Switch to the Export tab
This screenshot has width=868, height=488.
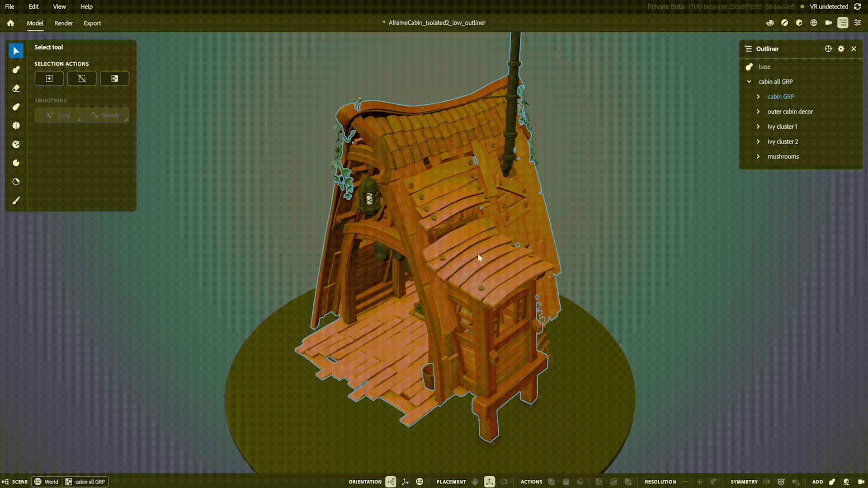click(92, 23)
